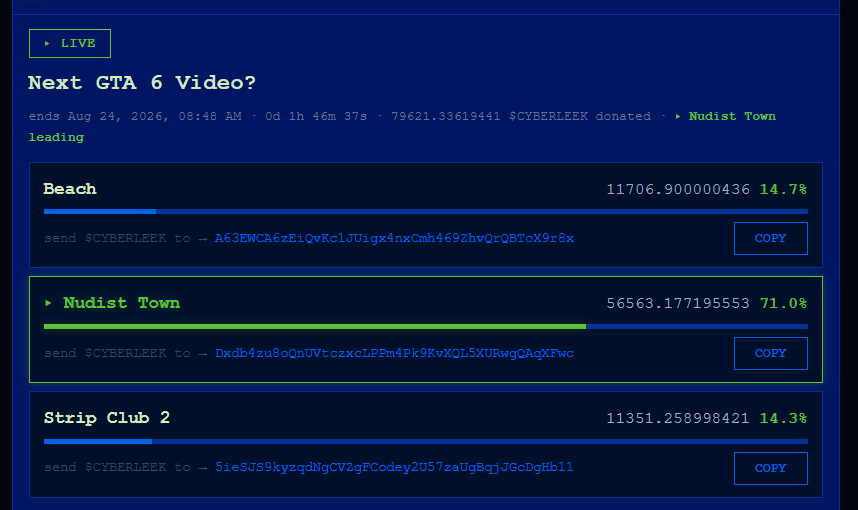Click the LIVE status badge

(70, 43)
